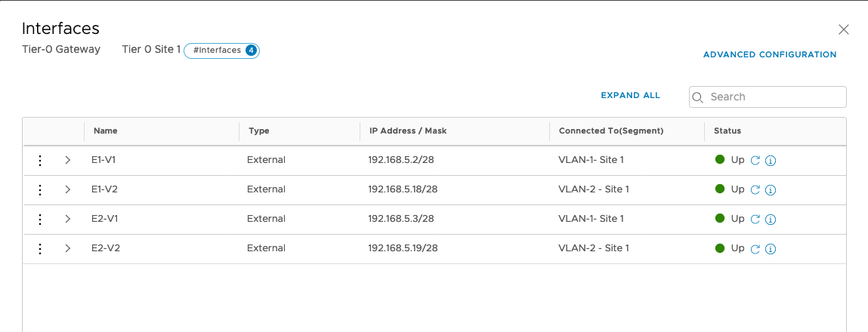Open actions menu for E2-V1 row

pyautogui.click(x=40, y=219)
